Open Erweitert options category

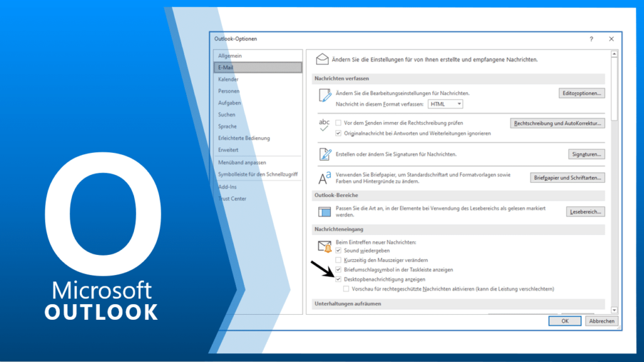click(258, 150)
